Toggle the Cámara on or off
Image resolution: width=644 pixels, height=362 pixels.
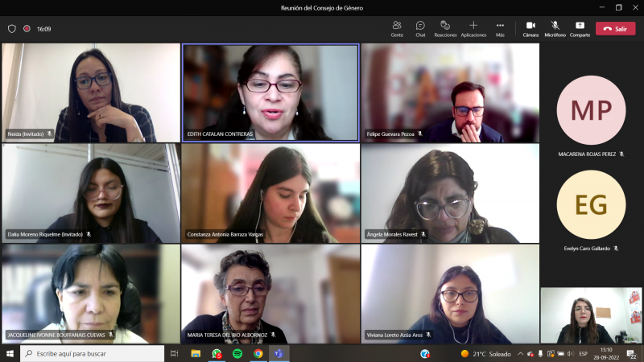[x=530, y=28]
